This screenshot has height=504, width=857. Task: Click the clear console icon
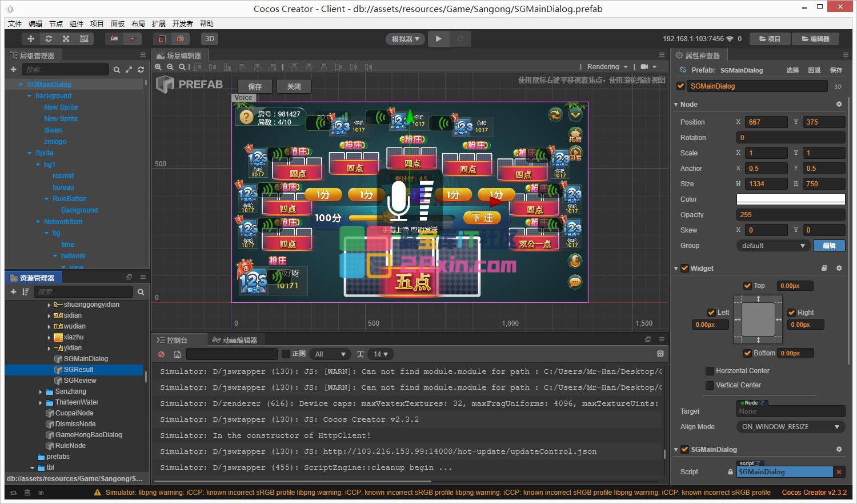[x=161, y=354]
